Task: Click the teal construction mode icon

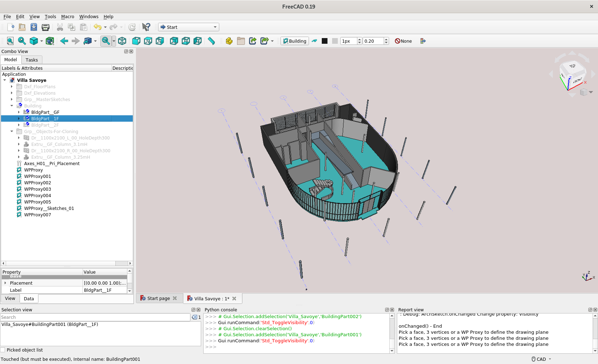Action: pos(314,41)
